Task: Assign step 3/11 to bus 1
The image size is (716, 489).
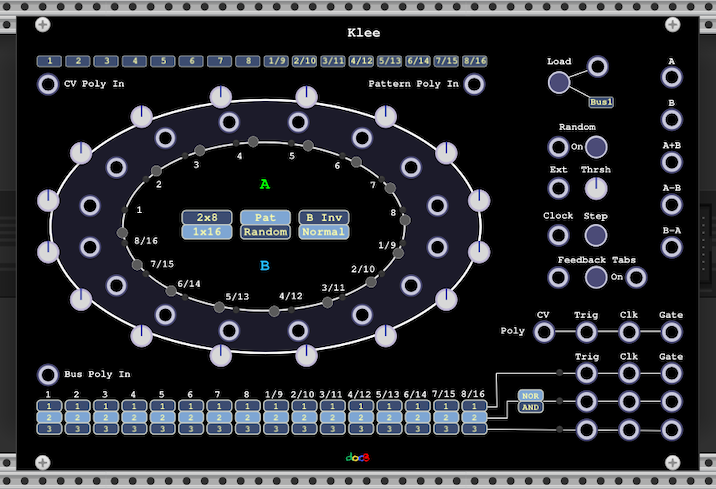Action: (x=333, y=406)
